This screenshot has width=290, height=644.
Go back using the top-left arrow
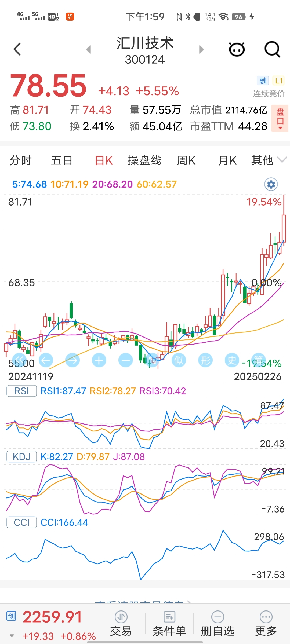click(x=17, y=49)
